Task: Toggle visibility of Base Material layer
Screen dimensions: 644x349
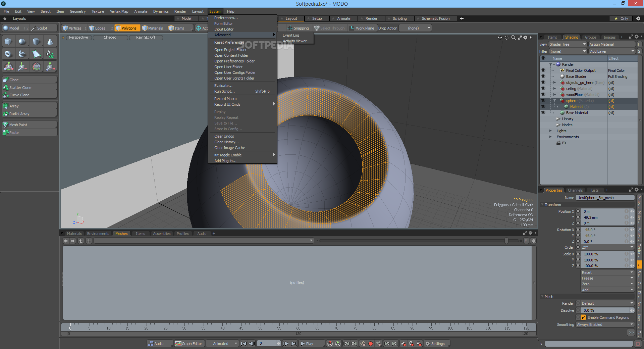Action: coord(543,113)
